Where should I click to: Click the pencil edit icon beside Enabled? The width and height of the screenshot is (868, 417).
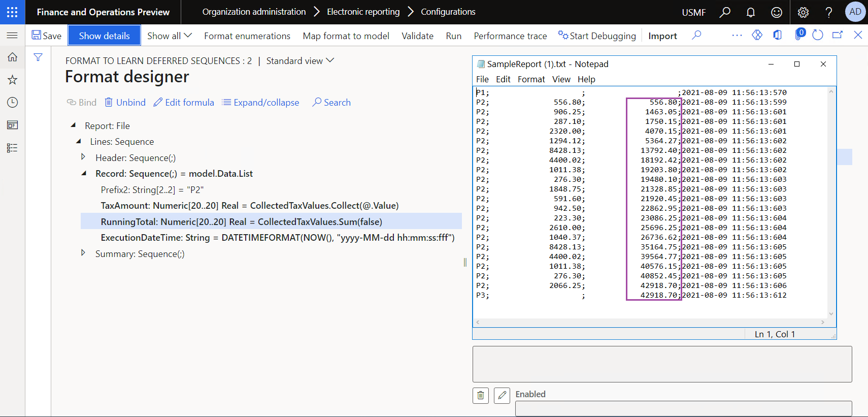tap(502, 395)
